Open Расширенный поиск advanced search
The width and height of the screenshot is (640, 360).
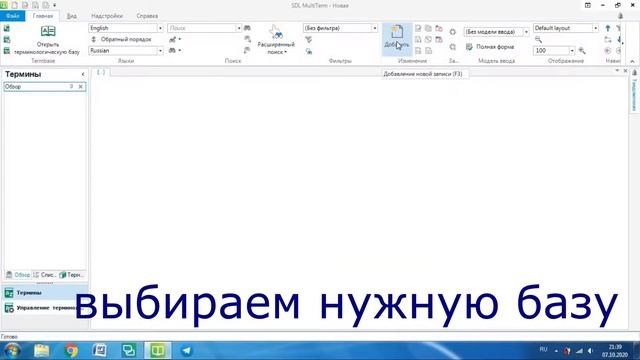(276, 40)
